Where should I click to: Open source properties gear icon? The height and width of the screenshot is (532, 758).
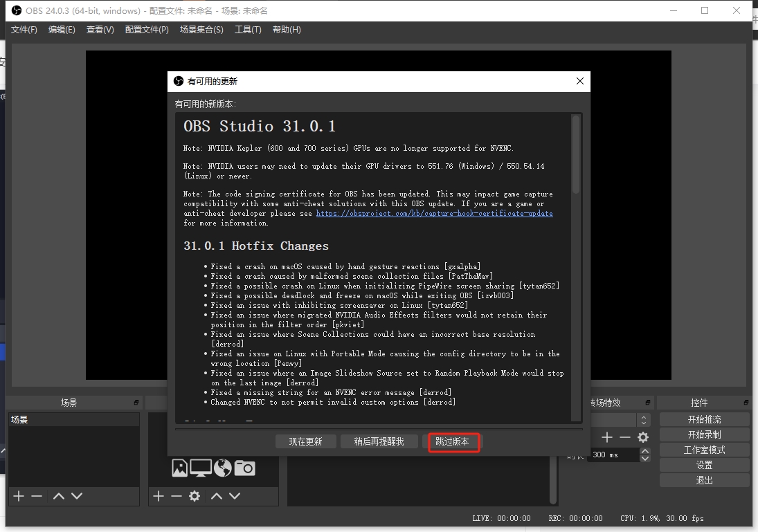tap(195, 496)
